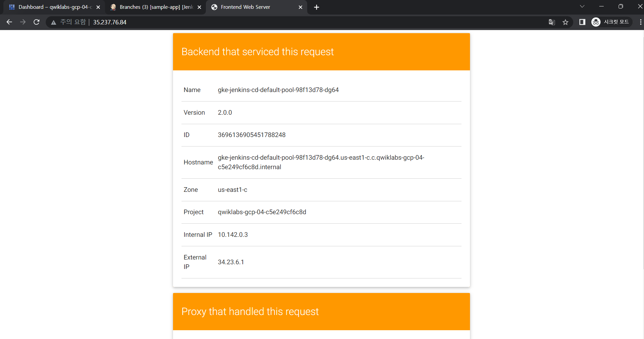Go back to the previous page

pyautogui.click(x=9, y=22)
